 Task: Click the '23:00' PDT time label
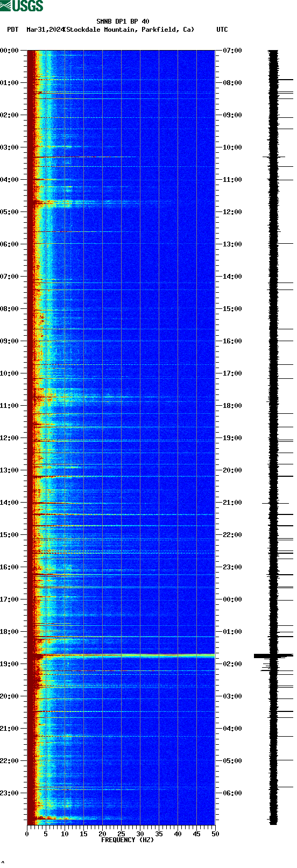[x=9, y=793]
